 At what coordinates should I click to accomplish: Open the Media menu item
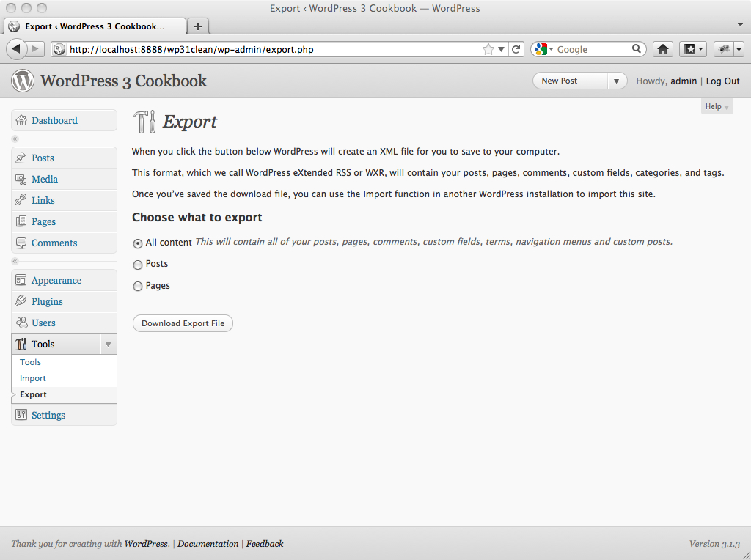(64, 179)
